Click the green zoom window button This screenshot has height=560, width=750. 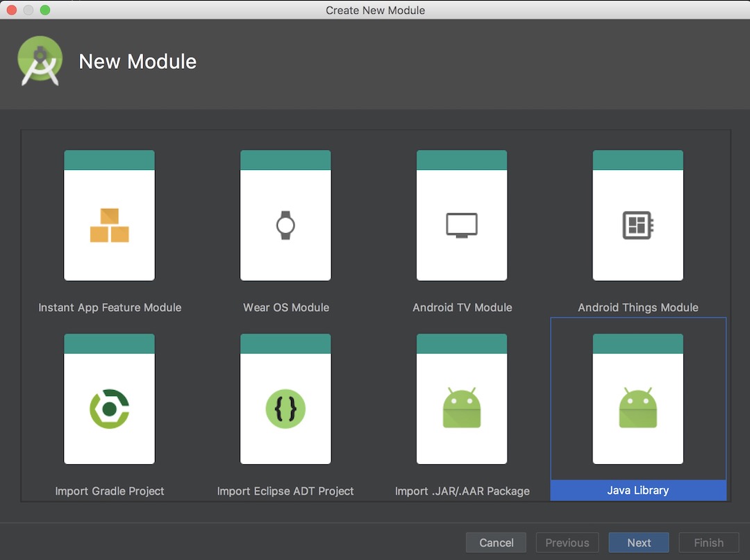(45, 10)
